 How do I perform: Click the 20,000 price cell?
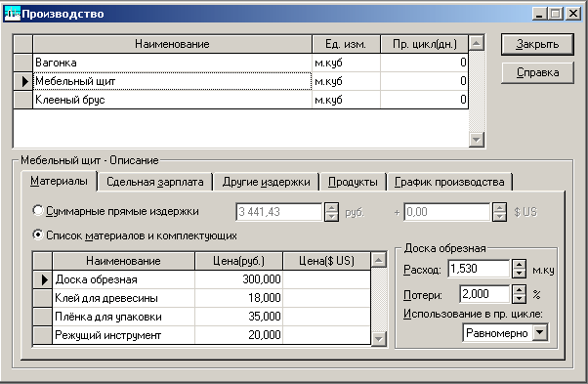[x=238, y=335]
